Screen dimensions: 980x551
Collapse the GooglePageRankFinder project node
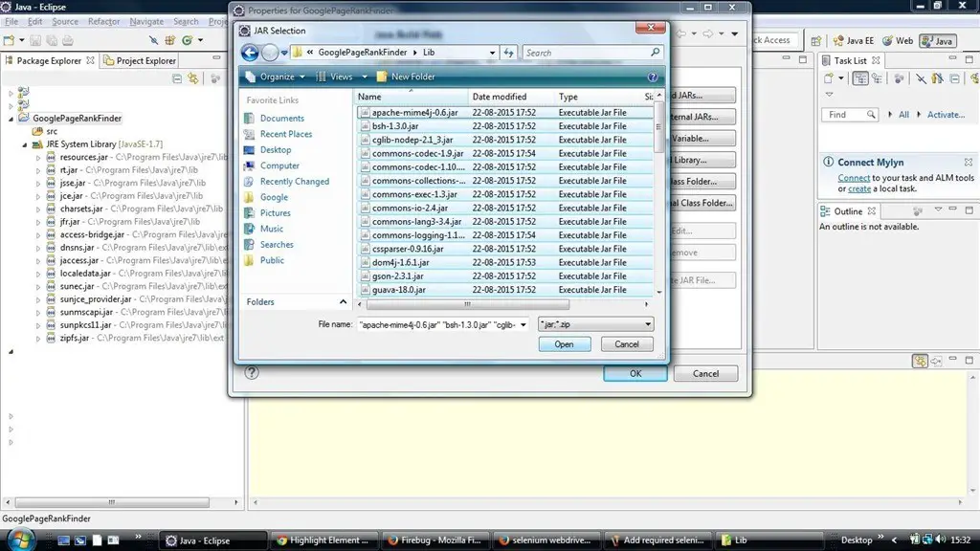[11, 119]
